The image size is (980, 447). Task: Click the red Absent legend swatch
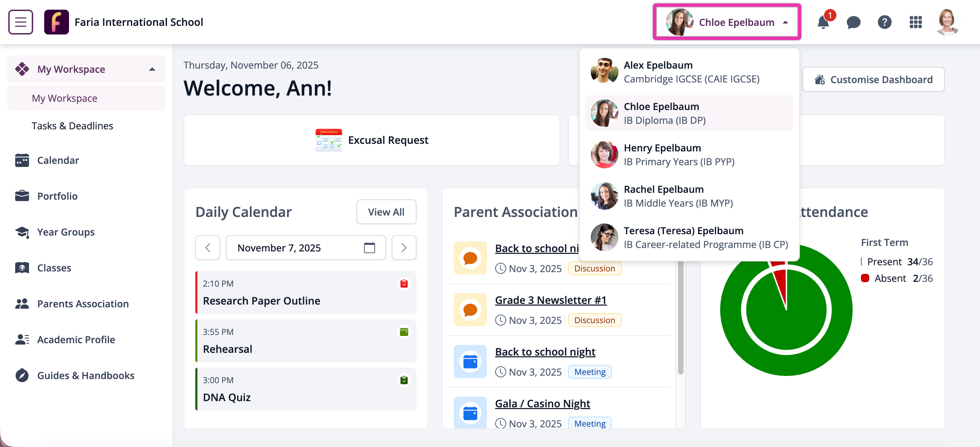[865, 278]
